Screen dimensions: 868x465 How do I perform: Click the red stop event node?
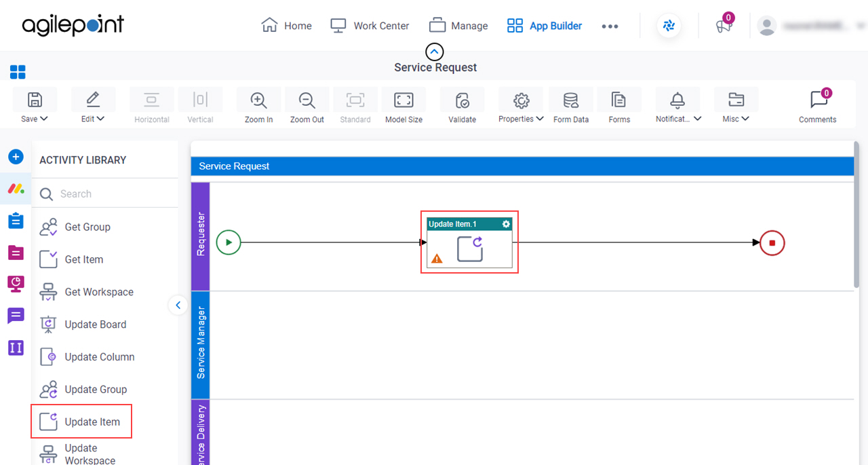772,242
